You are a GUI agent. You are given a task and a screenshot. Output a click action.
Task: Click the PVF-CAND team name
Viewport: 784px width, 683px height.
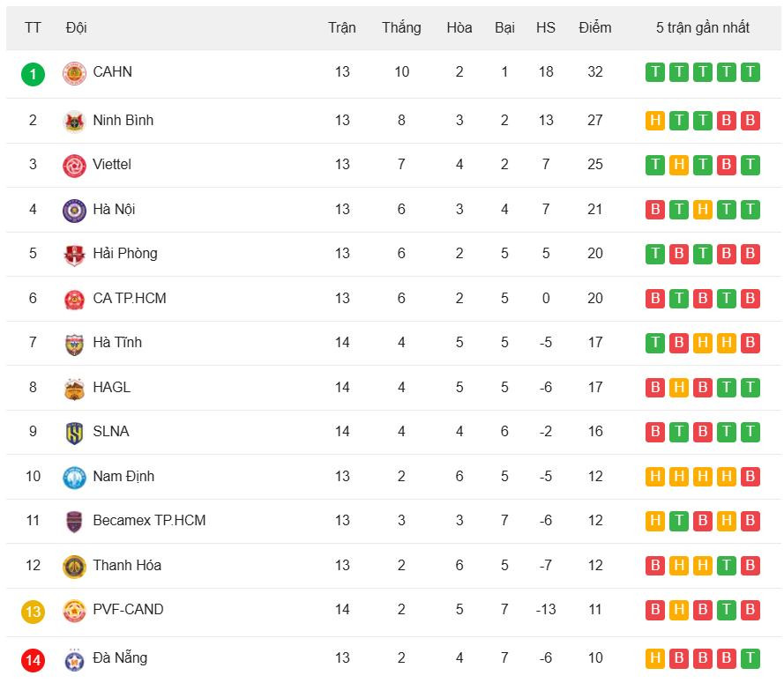[128, 609]
